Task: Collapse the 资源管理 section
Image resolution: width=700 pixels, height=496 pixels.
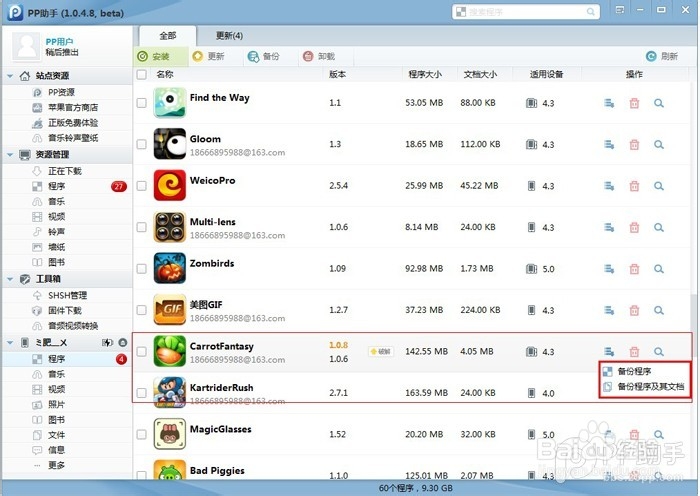Action: [x=10, y=154]
